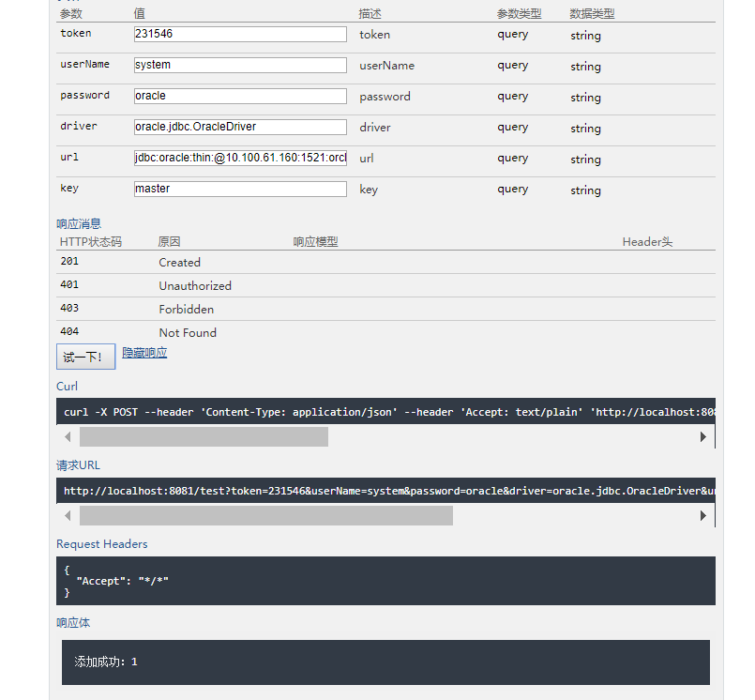Image resolution: width=755 pixels, height=700 pixels.
Task: Select the driver input showing oracle.jdbc.OracleDriver
Action: 239,127
